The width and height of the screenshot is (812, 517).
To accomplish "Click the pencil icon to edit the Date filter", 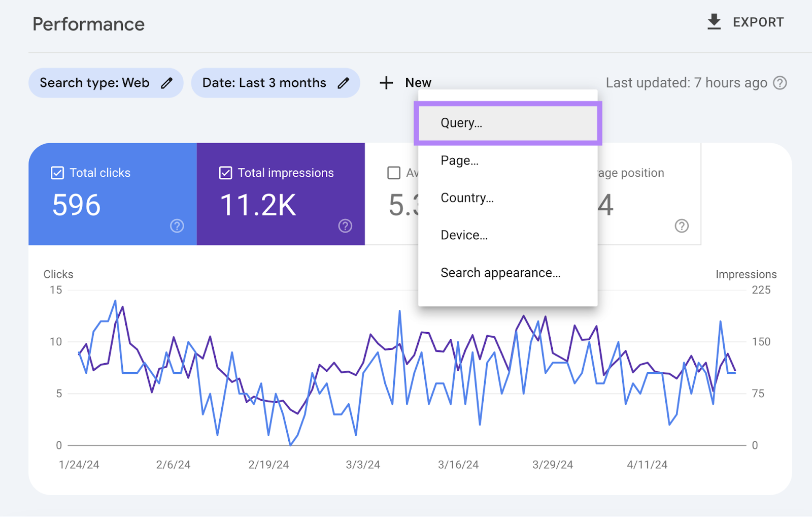I will point(344,83).
